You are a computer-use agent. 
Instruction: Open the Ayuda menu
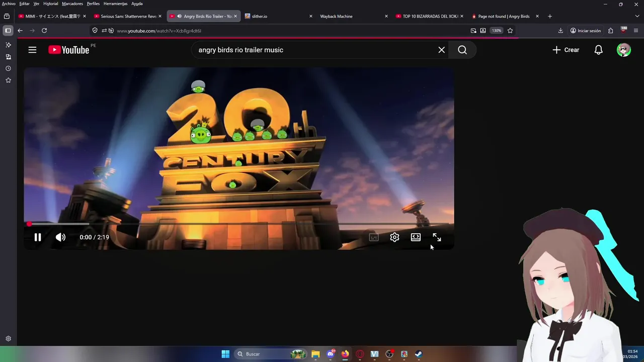[x=137, y=4]
